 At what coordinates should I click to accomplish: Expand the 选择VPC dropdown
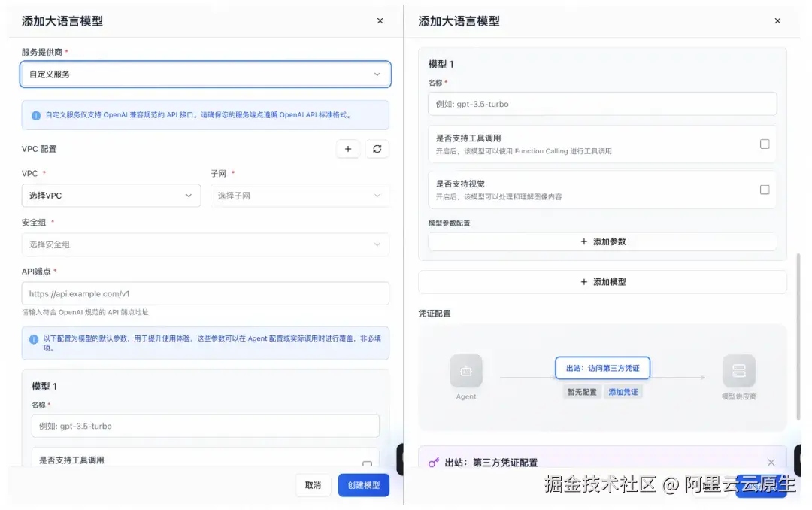point(111,196)
